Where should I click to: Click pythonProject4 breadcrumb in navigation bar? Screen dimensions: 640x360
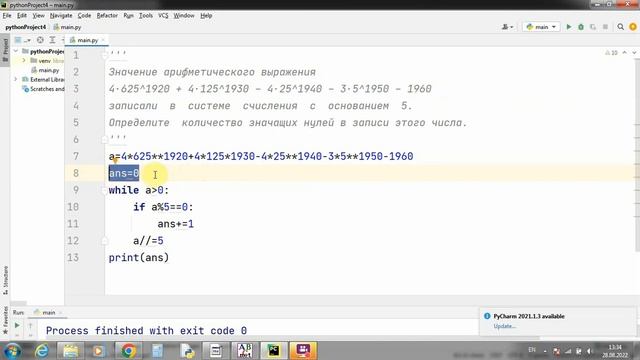coord(25,27)
